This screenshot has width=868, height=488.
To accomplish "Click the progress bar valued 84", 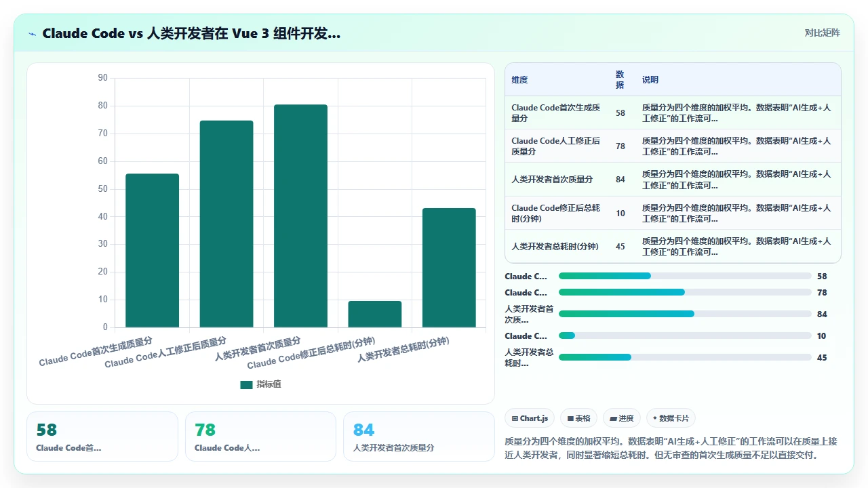I will click(x=685, y=314).
